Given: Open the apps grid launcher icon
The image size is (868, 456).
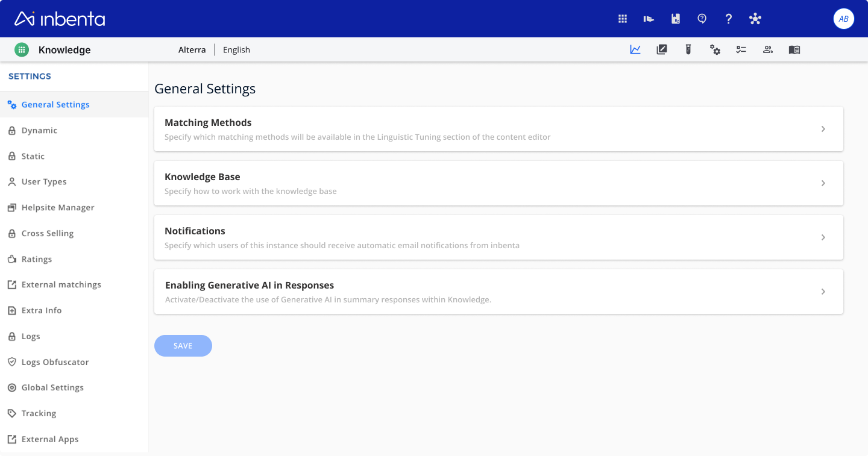Looking at the screenshot, I should click(x=623, y=19).
